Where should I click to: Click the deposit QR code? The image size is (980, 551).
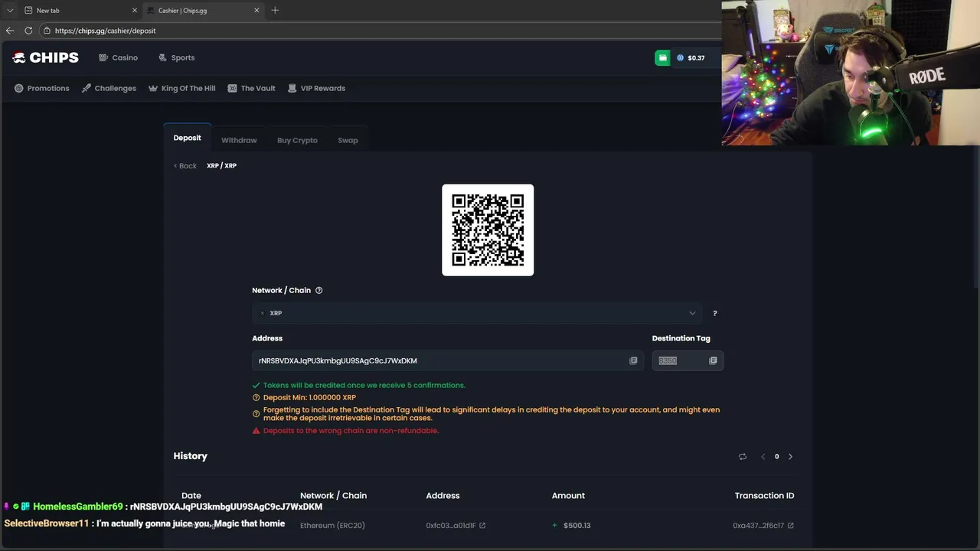pos(488,230)
